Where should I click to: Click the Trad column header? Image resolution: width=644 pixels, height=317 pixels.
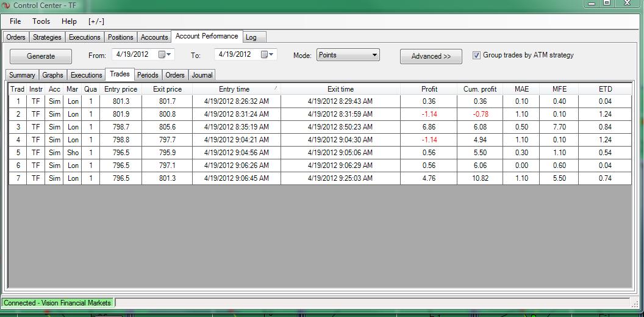18,89
